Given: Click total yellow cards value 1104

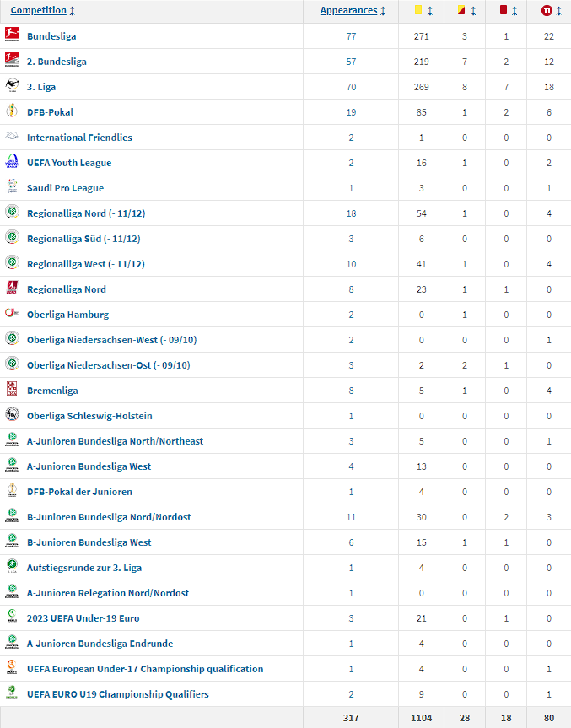Looking at the screenshot, I should tap(422, 718).
